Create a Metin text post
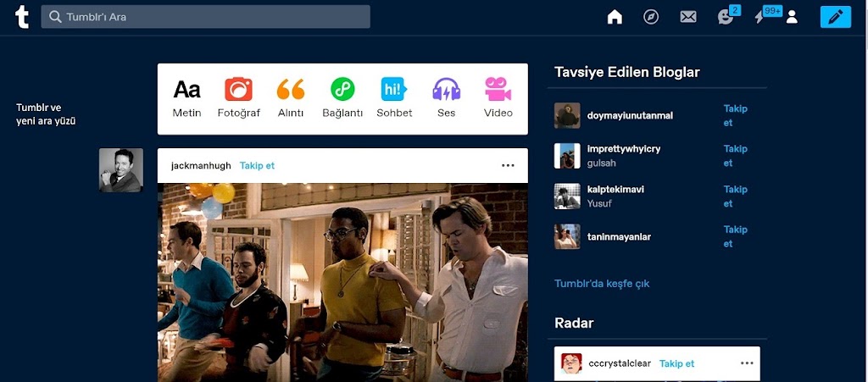868x382 pixels. (186, 98)
